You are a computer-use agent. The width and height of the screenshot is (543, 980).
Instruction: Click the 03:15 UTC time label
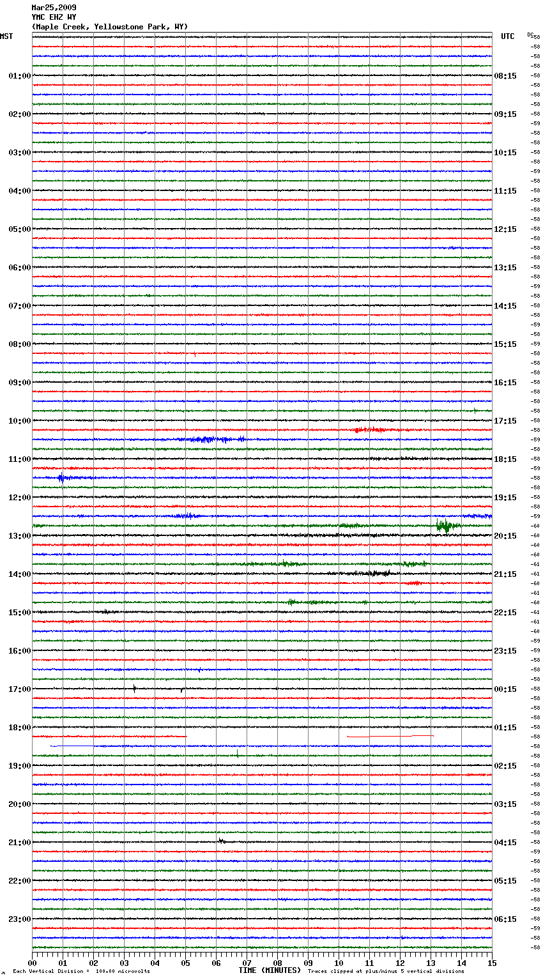tap(505, 804)
